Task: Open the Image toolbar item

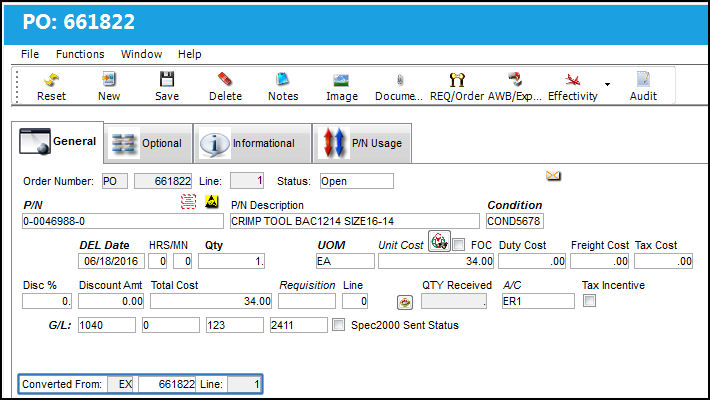Action: tap(341, 80)
